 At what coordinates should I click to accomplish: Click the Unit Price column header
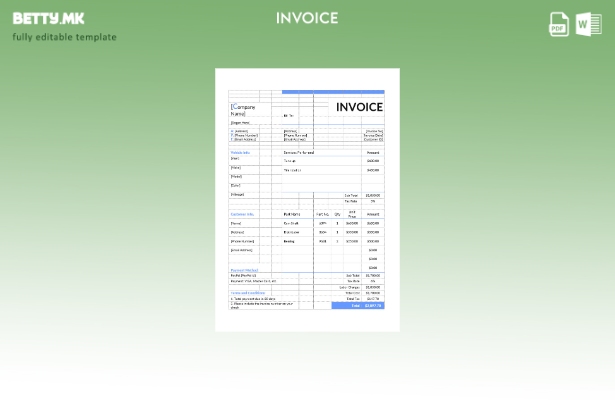[352, 213]
